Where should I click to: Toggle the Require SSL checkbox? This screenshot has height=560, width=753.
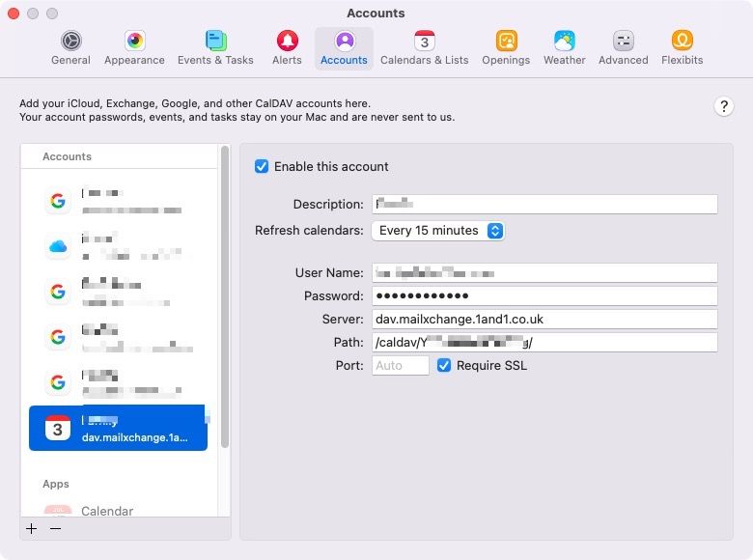point(444,366)
